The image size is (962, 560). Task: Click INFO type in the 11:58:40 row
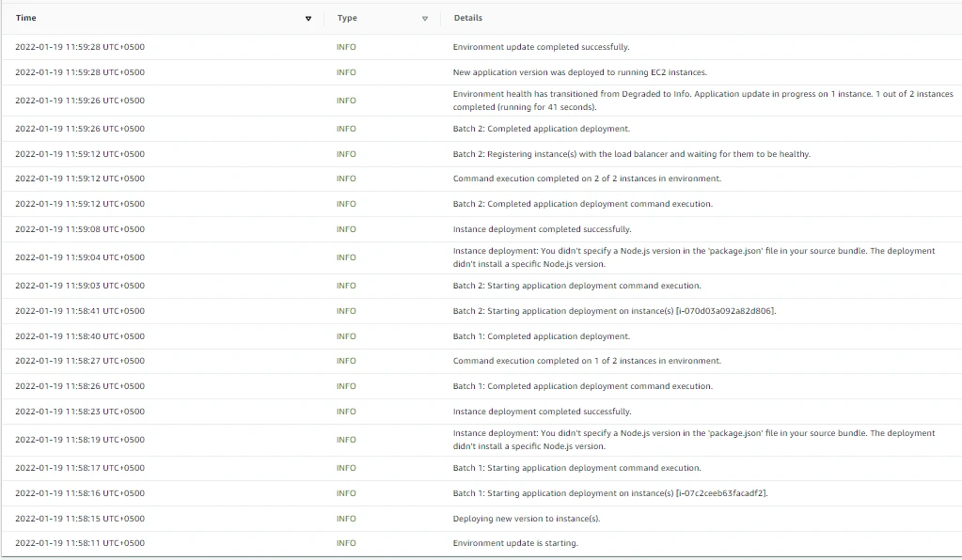tap(346, 336)
